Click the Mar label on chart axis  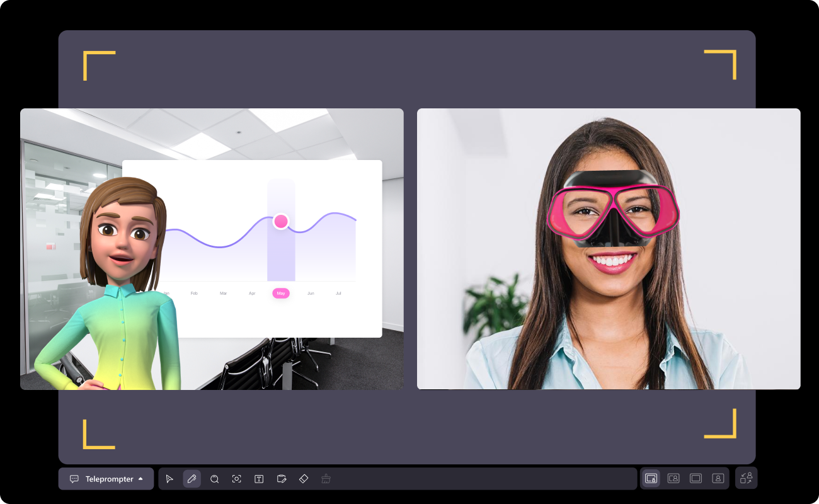pyautogui.click(x=223, y=294)
